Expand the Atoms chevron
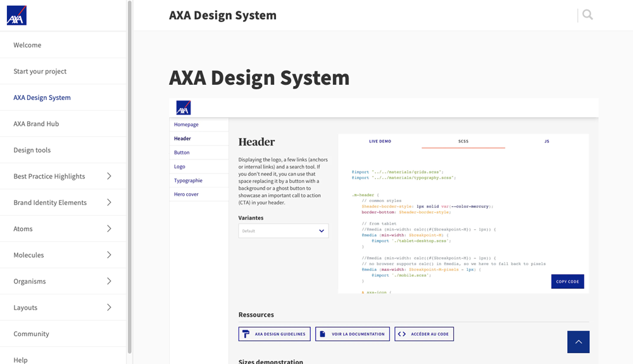 [x=109, y=229]
